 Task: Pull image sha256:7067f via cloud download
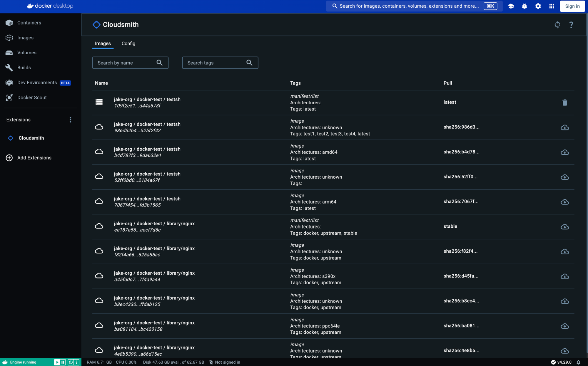[x=565, y=202]
